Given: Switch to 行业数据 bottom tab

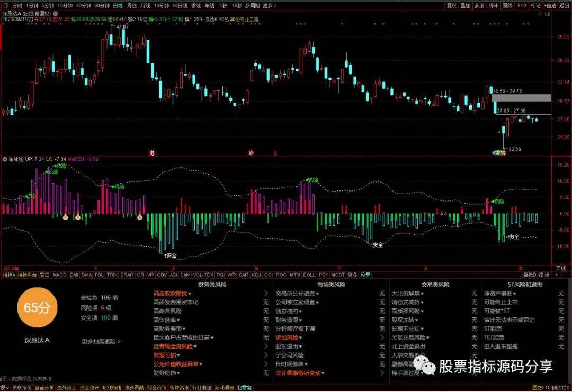Looking at the screenshot, I should pos(202,388).
